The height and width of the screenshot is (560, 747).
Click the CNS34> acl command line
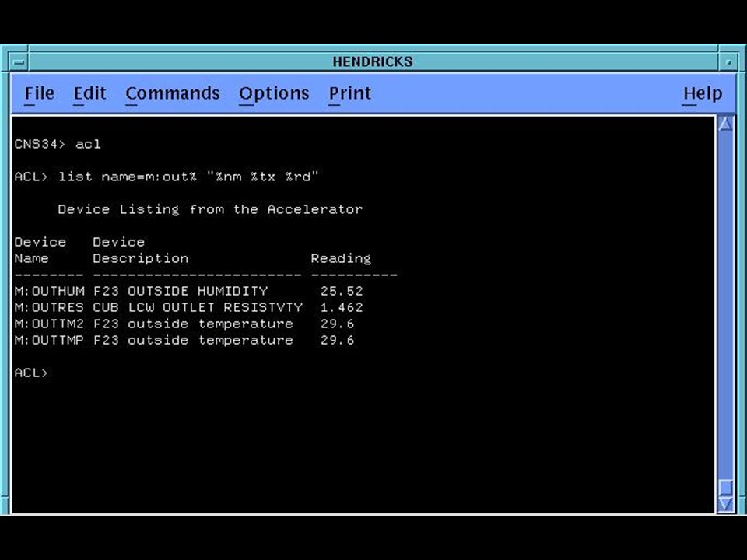(58, 145)
